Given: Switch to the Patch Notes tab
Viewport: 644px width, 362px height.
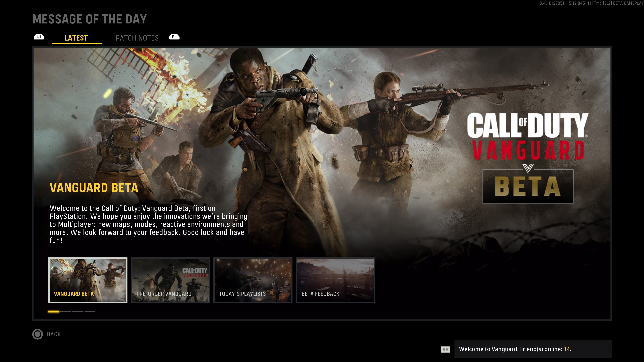Looking at the screenshot, I should pos(137,38).
